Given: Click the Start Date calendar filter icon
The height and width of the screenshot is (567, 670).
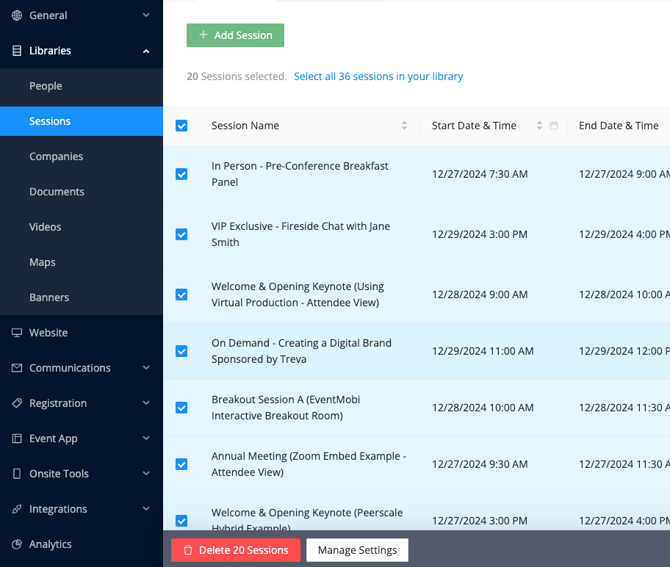Looking at the screenshot, I should (x=554, y=126).
